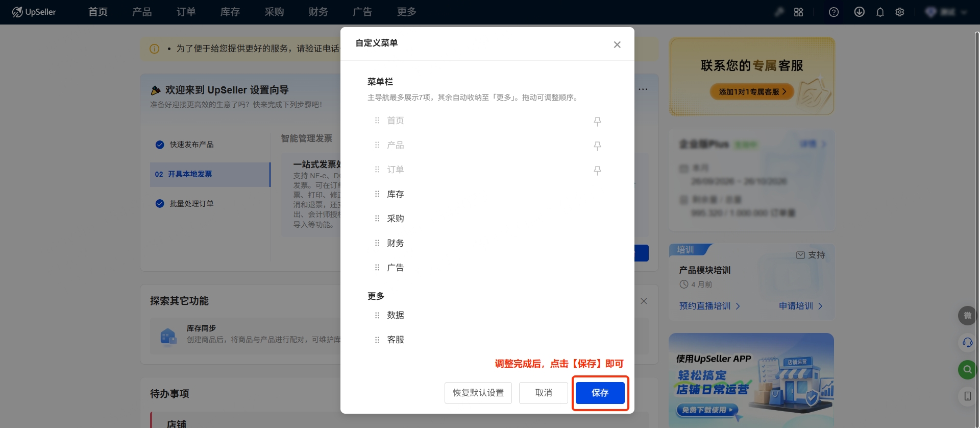Viewport: 980px width, 428px height.
Task: Open the download center icon
Action: pyautogui.click(x=860, y=12)
